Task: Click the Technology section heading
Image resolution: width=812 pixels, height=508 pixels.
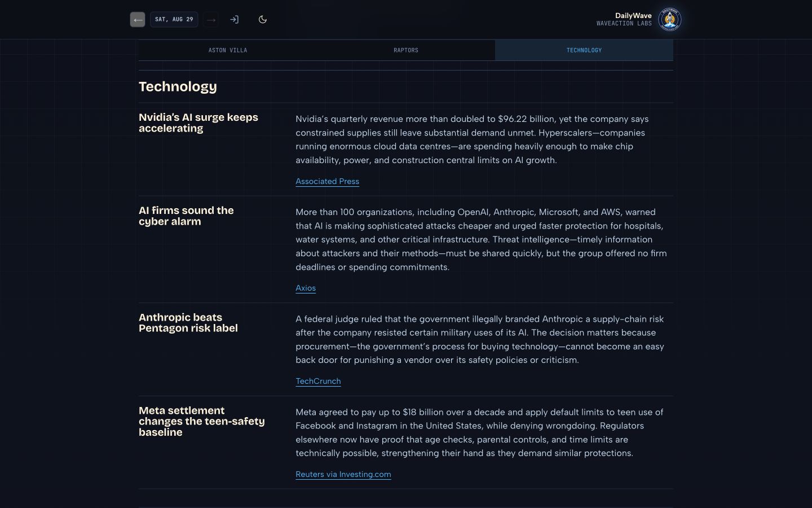Action: click(x=178, y=86)
